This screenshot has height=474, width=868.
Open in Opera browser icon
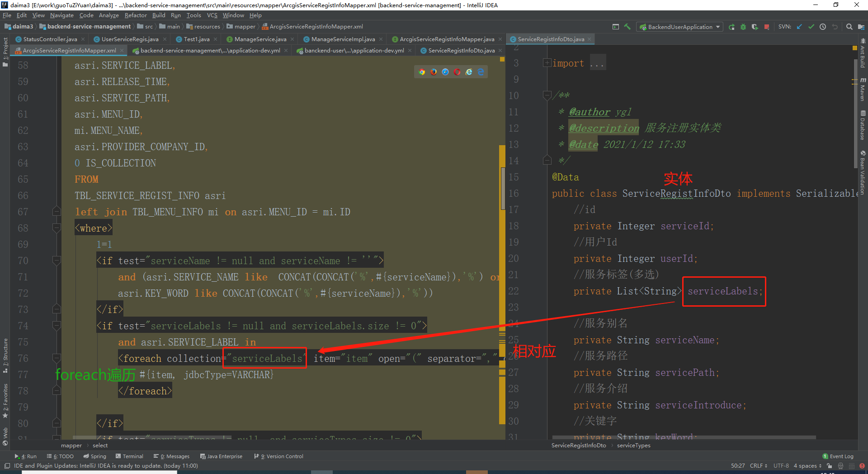(x=457, y=72)
